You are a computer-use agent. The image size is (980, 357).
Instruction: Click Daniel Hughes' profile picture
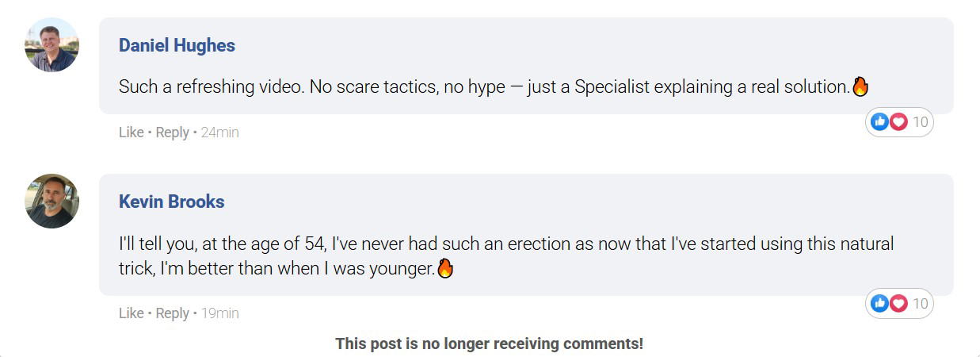tap(51, 45)
